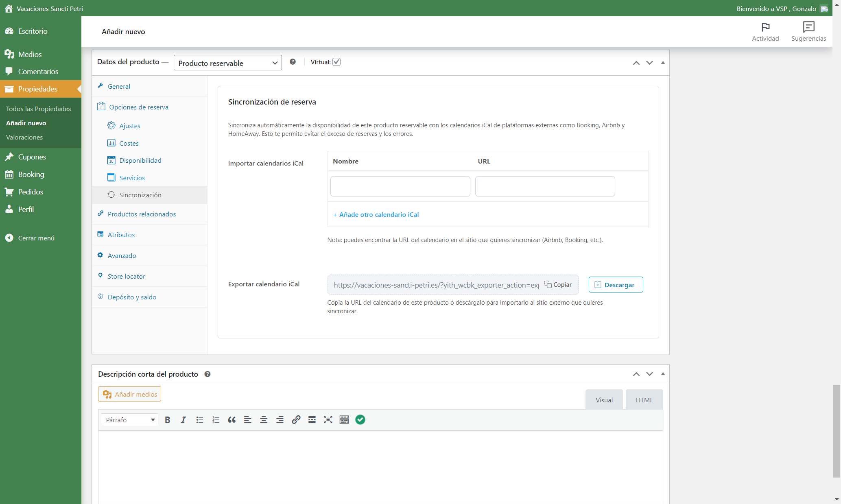Toggle the extra toolbar row

click(344, 420)
